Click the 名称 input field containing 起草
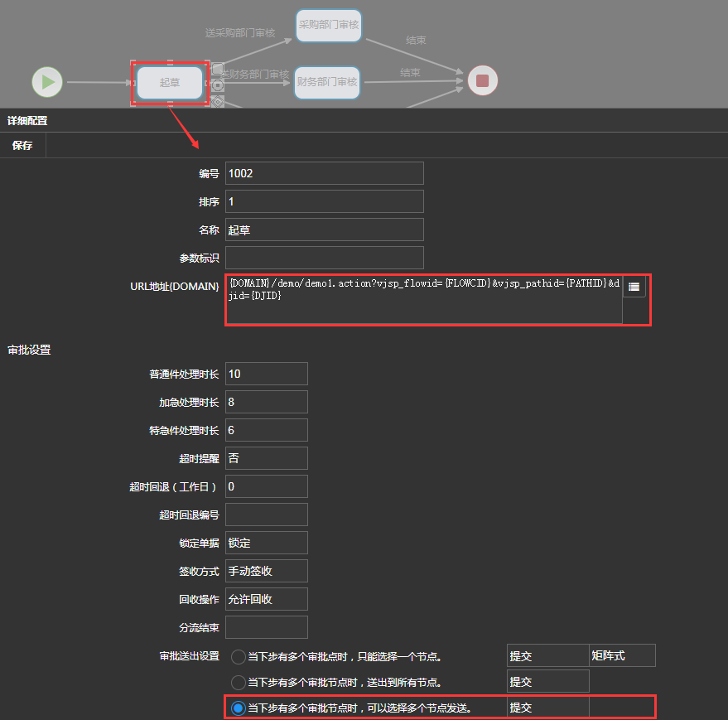Screen dimensions: 728x720 tap(324, 230)
